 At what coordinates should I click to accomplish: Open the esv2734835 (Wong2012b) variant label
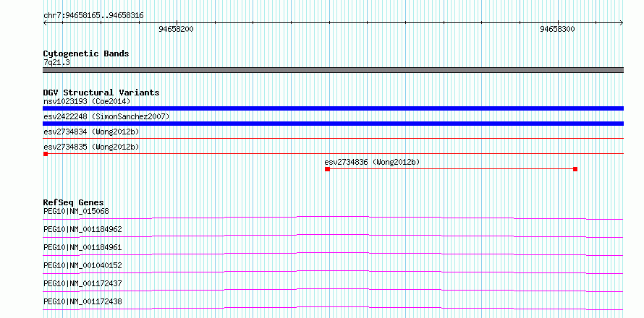91,147
